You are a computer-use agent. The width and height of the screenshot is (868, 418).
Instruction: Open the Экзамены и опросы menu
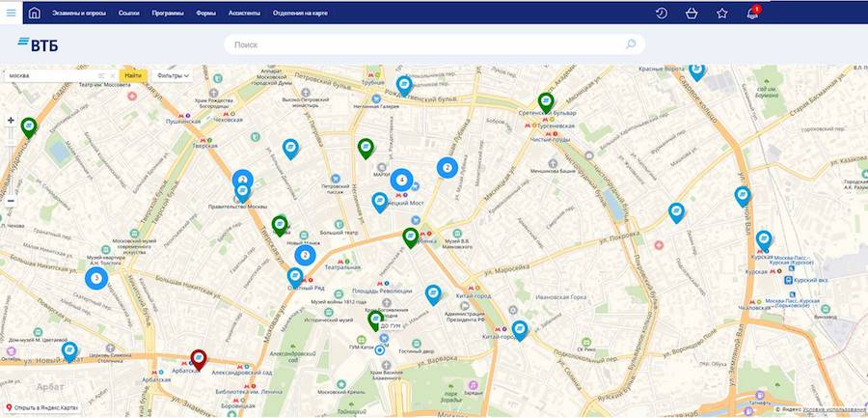pos(79,14)
